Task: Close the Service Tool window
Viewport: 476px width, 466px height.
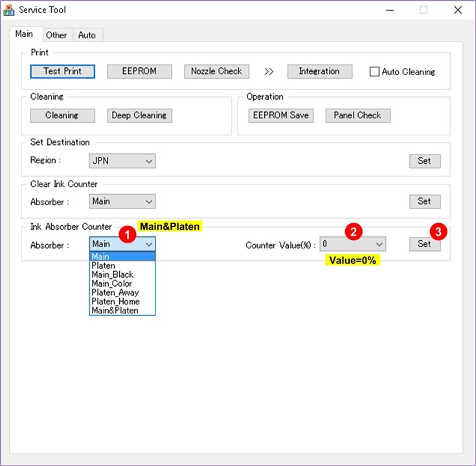Action: (x=457, y=10)
